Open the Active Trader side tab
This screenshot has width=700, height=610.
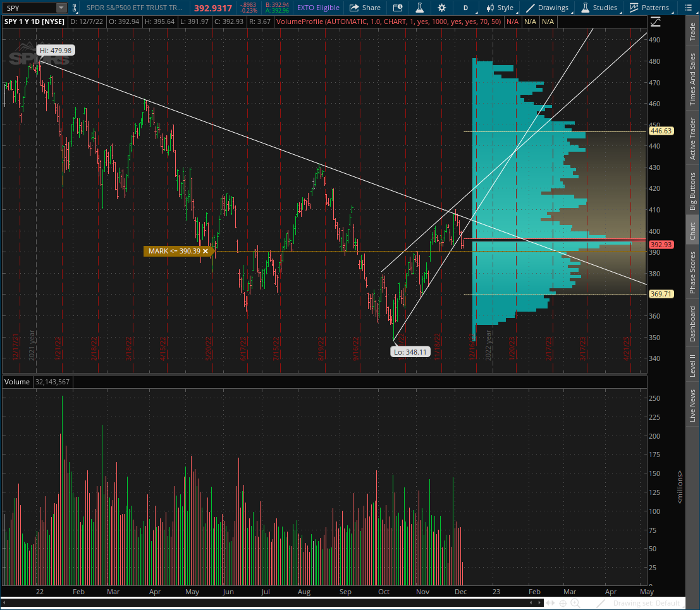692,139
